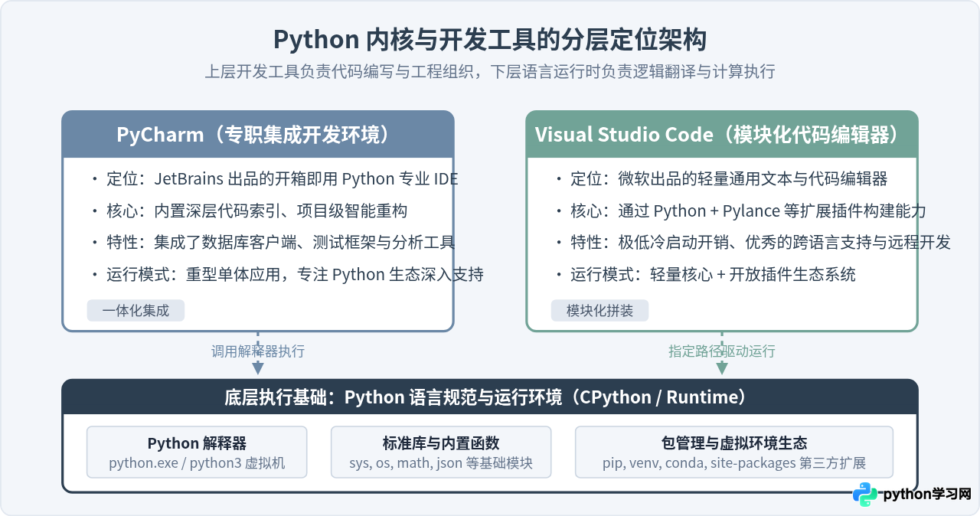
Task: Click the line "运行模式：轻量核心 + 开放插件生态系统"
Action: click(x=704, y=274)
